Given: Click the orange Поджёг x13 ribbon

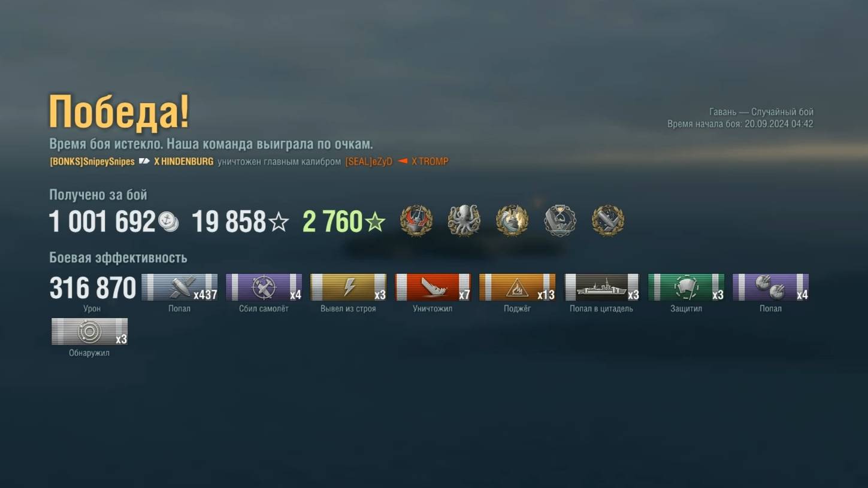Looking at the screenshot, I should coord(517,287).
